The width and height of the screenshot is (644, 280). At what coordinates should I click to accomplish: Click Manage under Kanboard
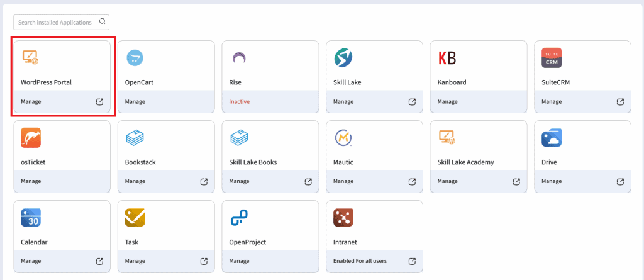447,102
